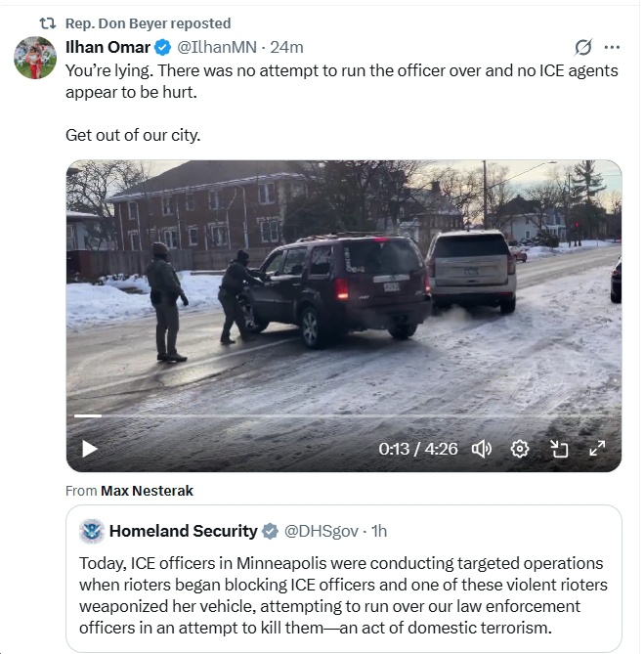This screenshot has width=644, height=654.
Task: Open the three-dot more options menu
Action: (x=613, y=47)
